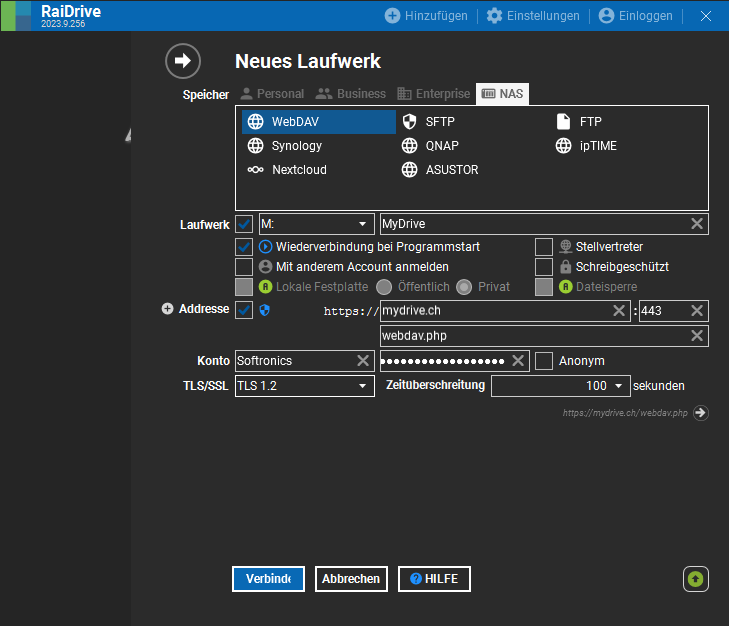Toggle the Laufwerk drive letter checkbox
This screenshot has height=626, width=729.
pyautogui.click(x=244, y=224)
